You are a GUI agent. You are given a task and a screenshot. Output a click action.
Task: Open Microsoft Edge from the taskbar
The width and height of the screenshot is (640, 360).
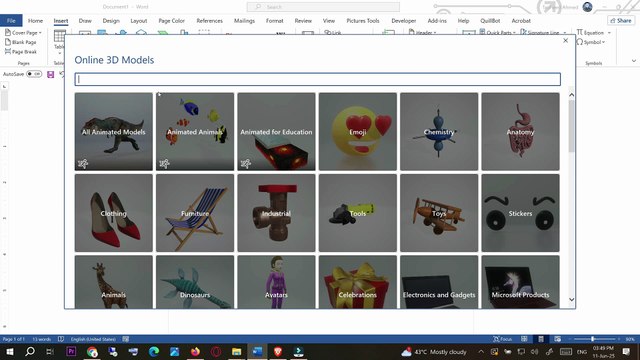point(154,351)
